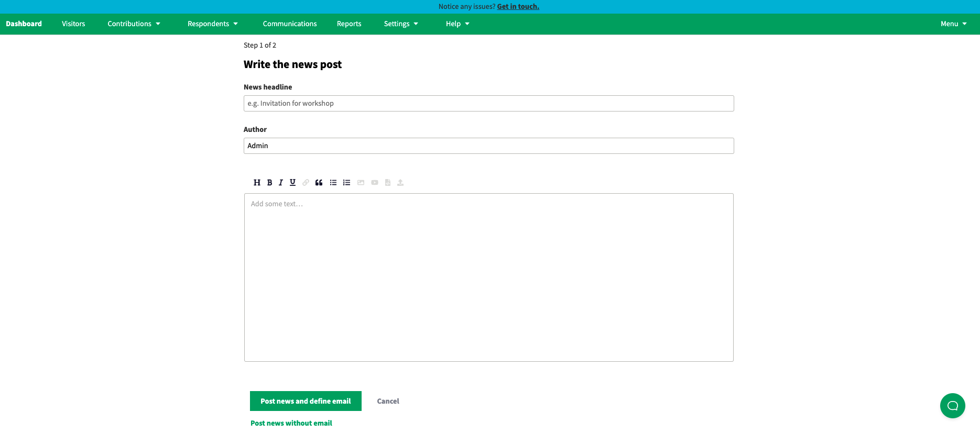Embed a video with the video icon
Viewport: 980px width, 434px height.
tap(375, 183)
